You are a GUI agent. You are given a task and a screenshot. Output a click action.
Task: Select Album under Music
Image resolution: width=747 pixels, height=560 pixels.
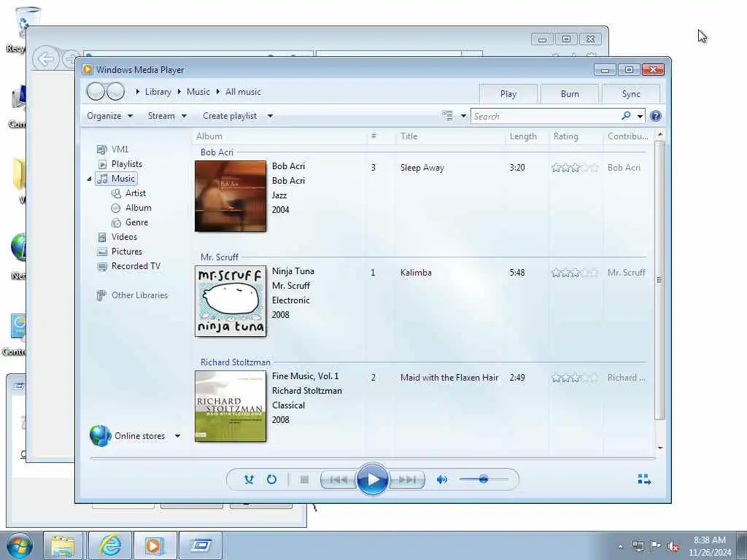131,208
